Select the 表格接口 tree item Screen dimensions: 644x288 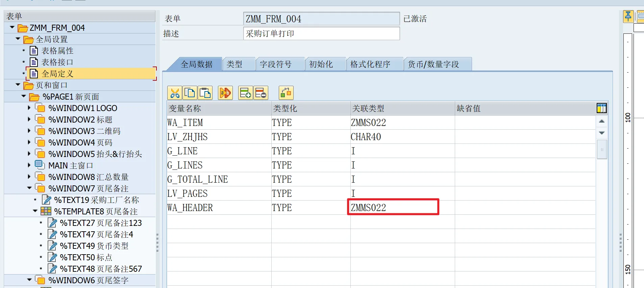[x=57, y=62]
